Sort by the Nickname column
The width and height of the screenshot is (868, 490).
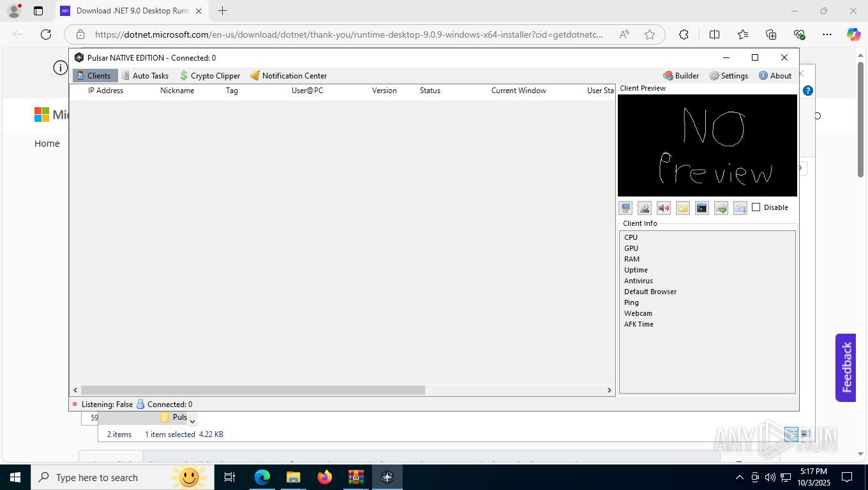tap(177, 91)
